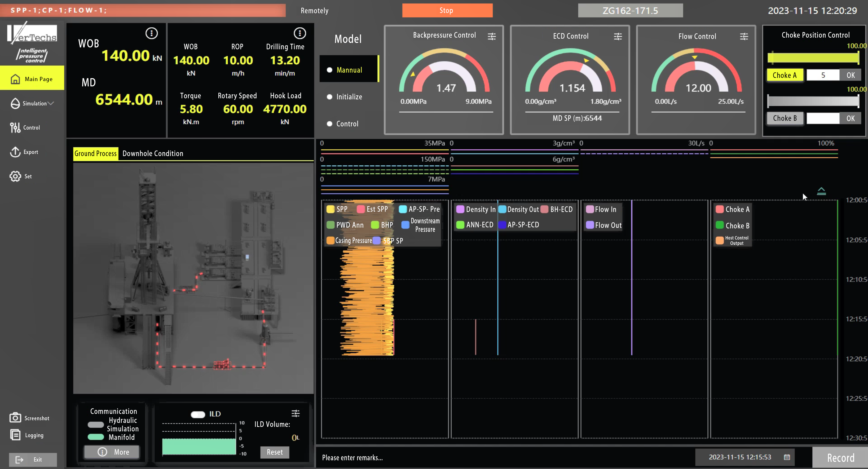
Task: Click the MD SP (m):6544 setpoint text
Action: 577,118
